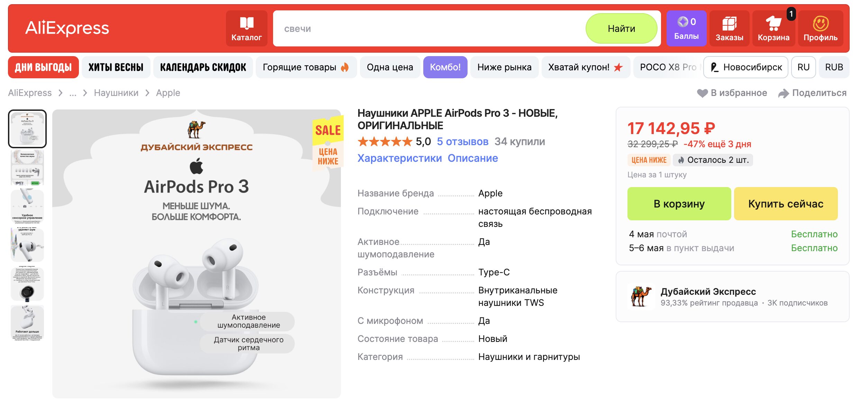Click the location pin next to Новосибирск
This screenshot has width=868, height=415.
[x=714, y=67]
